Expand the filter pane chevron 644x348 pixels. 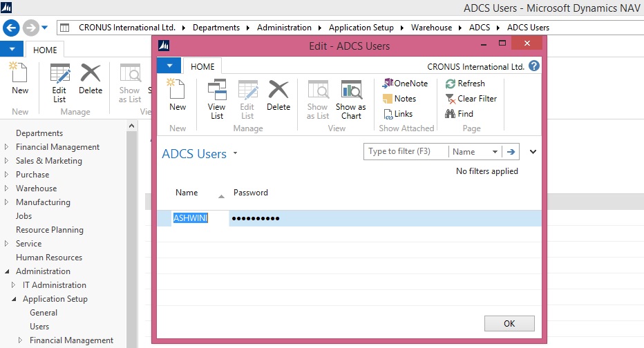point(533,151)
